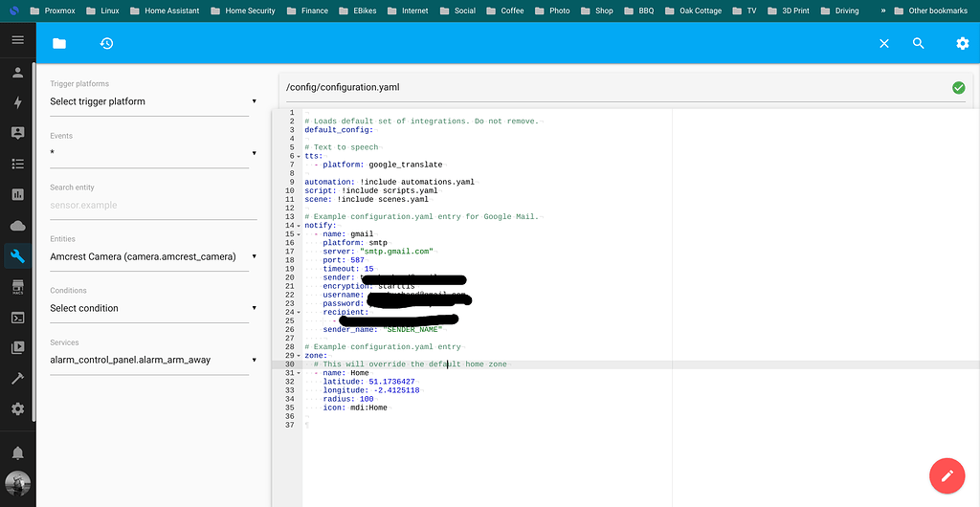
Task: Close the file with the X icon
Action: pos(884,44)
